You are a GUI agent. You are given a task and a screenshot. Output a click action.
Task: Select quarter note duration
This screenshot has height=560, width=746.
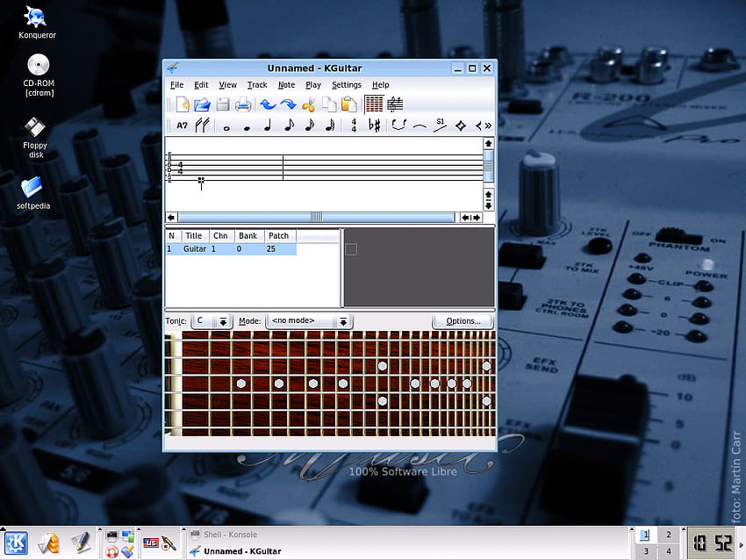268,126
